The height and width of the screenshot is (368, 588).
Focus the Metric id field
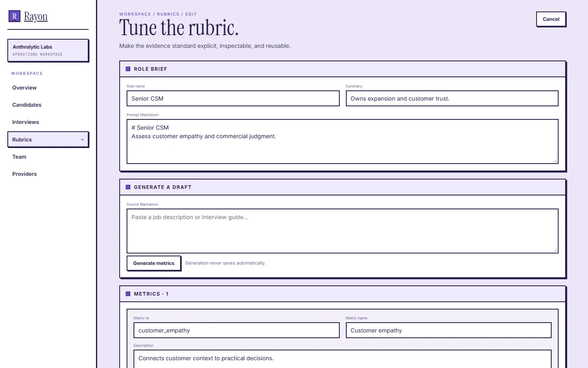click(x=236, y=330)
